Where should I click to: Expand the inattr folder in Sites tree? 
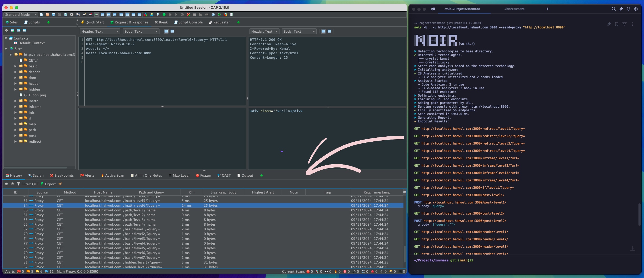pos(16,101)
